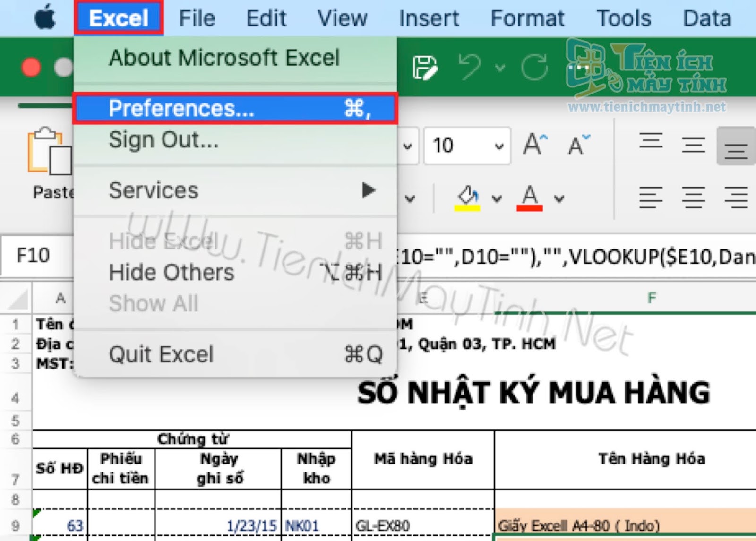Image resolution: width=756 pixels, height=541 pixels.
Task: Open the Insert menu
Action: click(429, 18)
